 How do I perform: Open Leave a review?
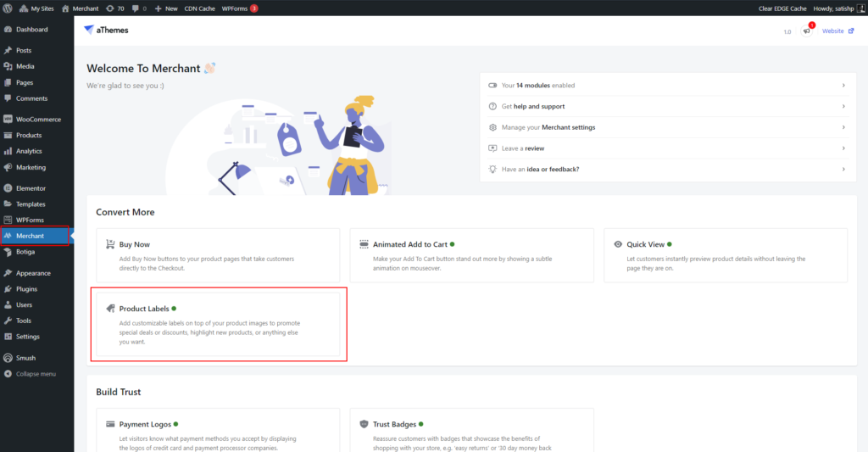668,148
